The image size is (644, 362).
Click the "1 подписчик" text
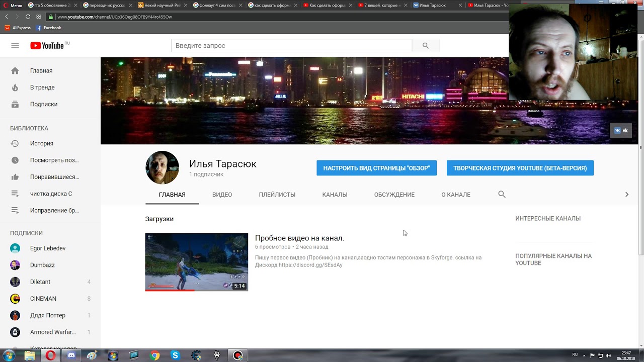tap(206, 174)
